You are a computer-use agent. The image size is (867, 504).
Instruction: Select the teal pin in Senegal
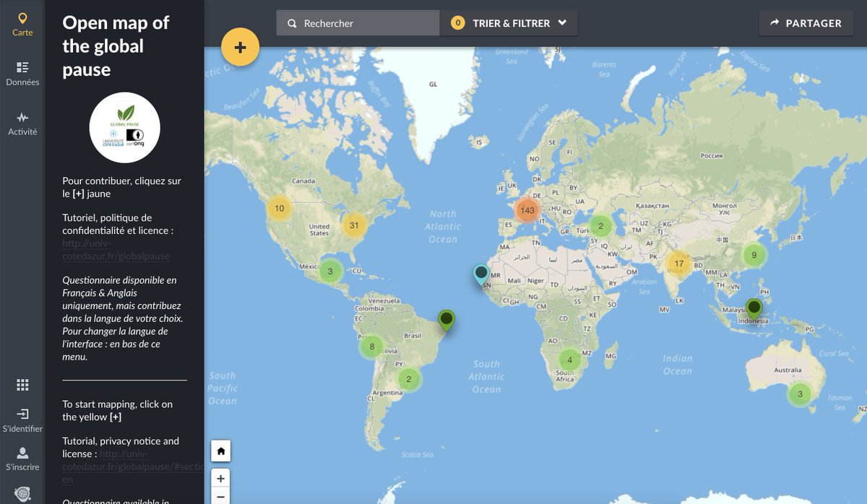[481, 275]
